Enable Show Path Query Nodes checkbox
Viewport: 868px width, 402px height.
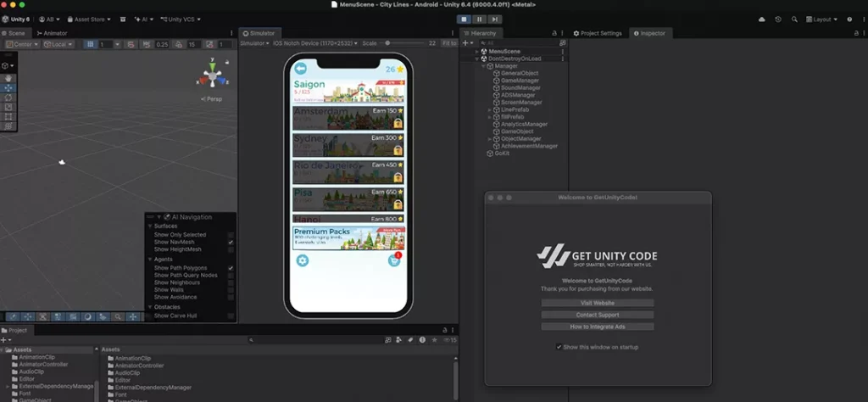[x=231, y=275]
